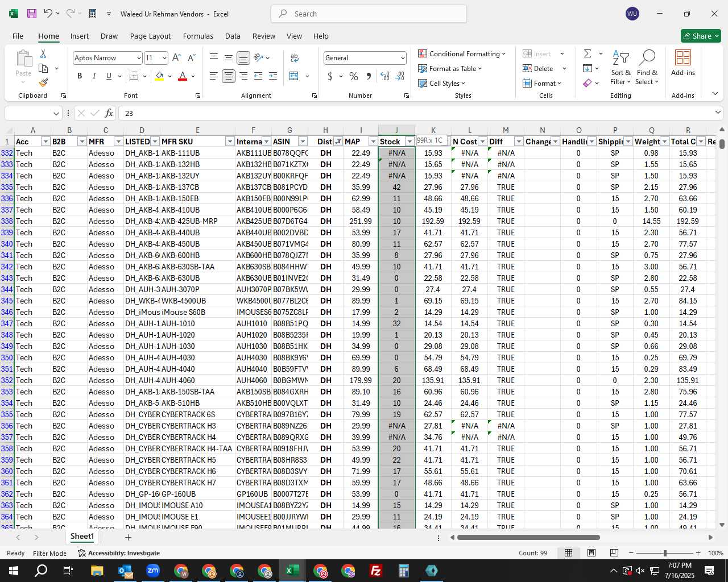Click the Wrap Text icon

pyautogui.click(x=295, y=57)
